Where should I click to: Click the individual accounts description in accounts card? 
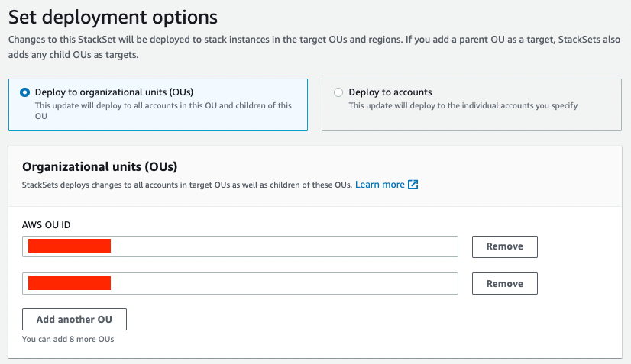[463, 106]
